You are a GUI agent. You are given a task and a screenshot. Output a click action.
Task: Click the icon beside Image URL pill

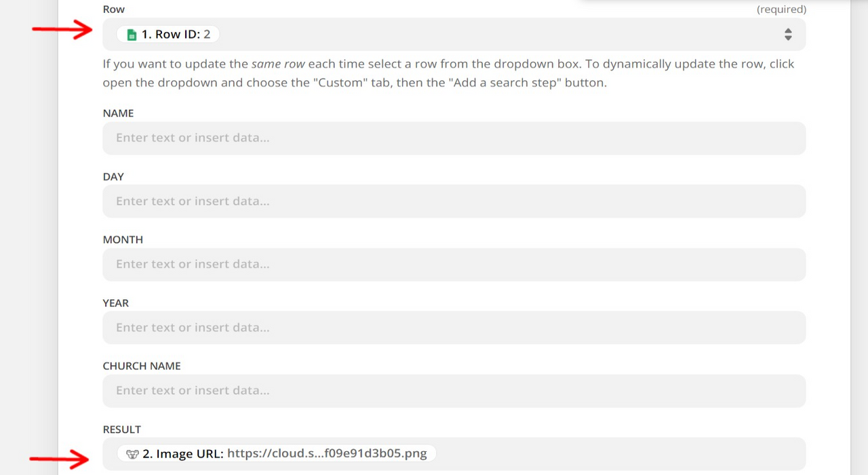[133, 454]
